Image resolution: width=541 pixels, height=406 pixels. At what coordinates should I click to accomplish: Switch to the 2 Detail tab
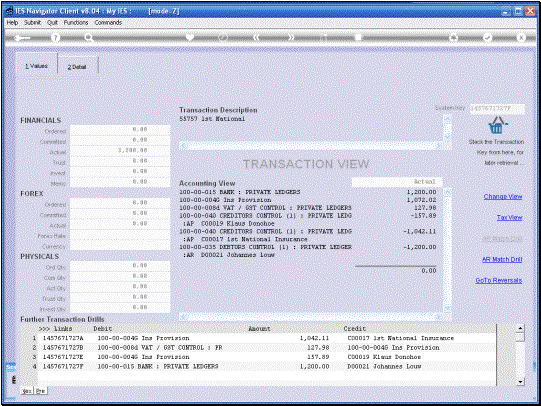tap(77, 67)
